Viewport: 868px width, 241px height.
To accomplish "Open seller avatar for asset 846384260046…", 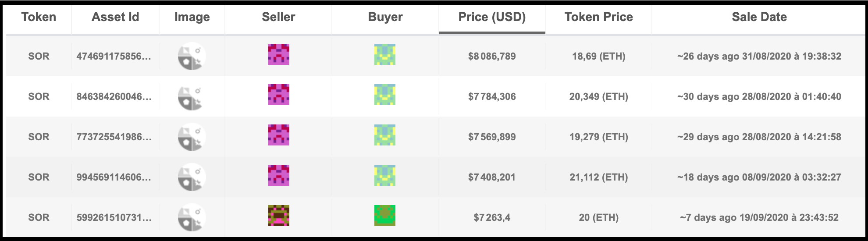I will pos(279,95).
